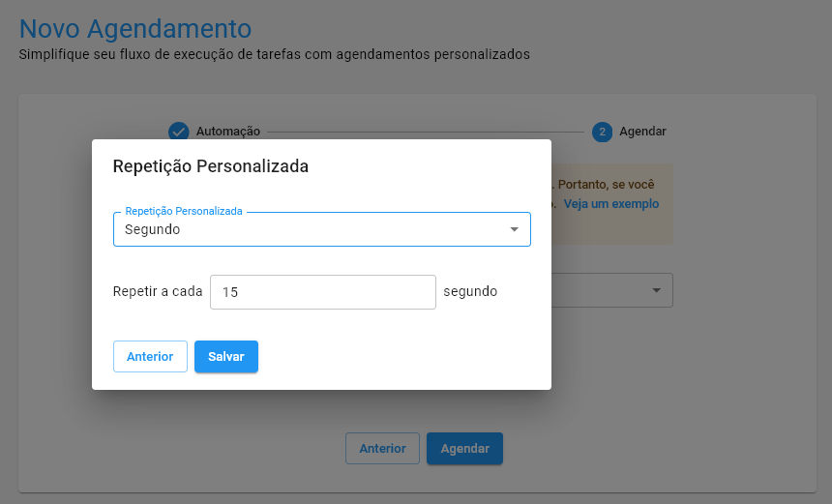Screen dimensions: 832x504
Task: Focus the Repetir a cada number field
Action: 323,292
